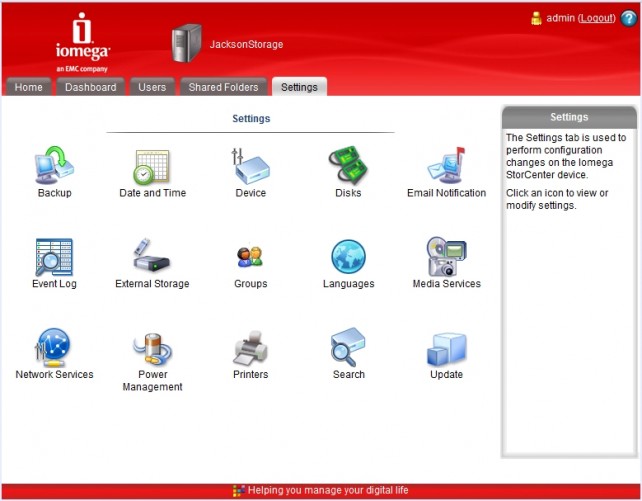Open Network Services icon
The height and width of the screenshot is (501, 642).
(53, 347)
